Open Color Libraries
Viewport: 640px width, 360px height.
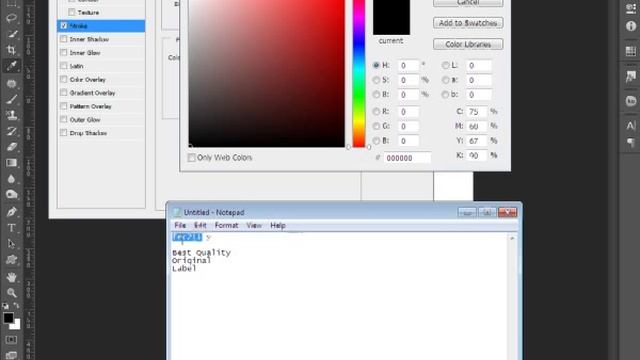(x=468, y=44)
